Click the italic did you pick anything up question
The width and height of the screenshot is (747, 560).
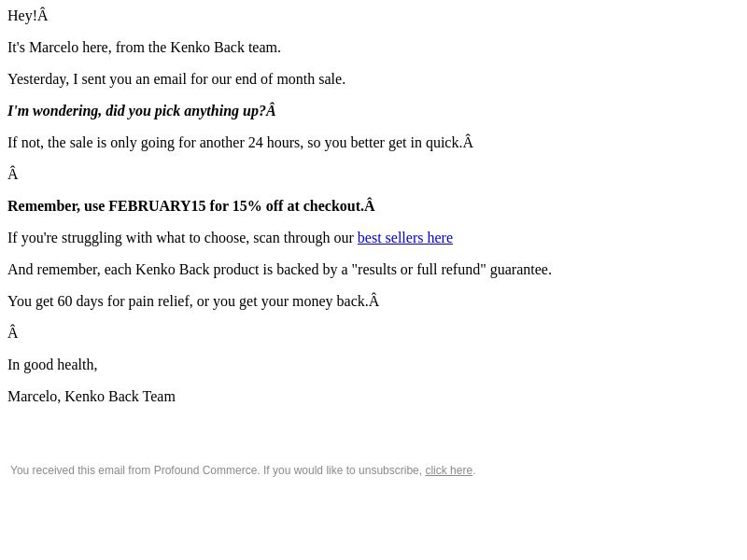pos(142,111)
